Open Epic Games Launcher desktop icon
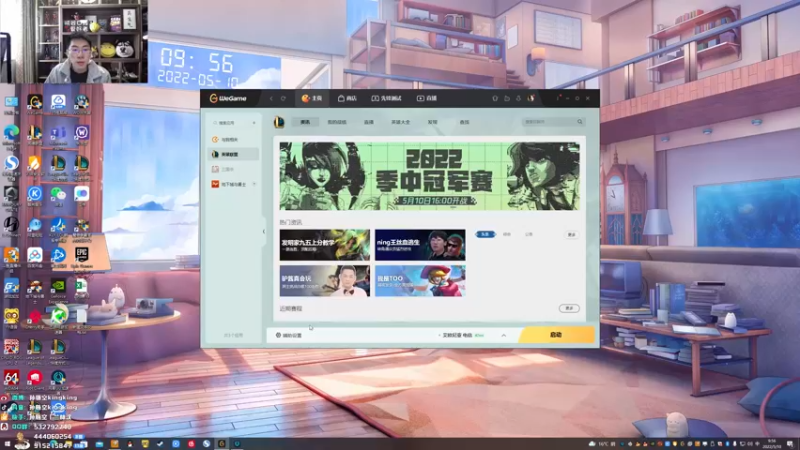 point(82,257)
